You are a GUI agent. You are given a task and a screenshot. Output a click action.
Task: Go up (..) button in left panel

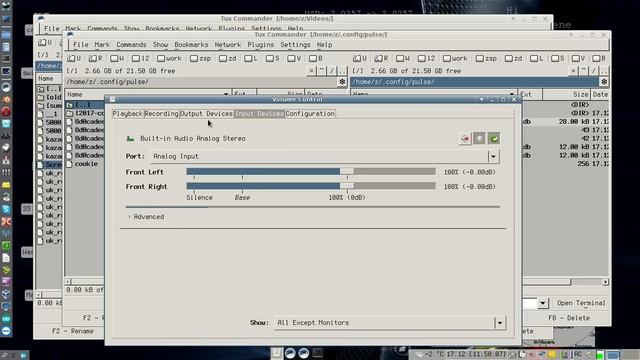coord(342,71)
